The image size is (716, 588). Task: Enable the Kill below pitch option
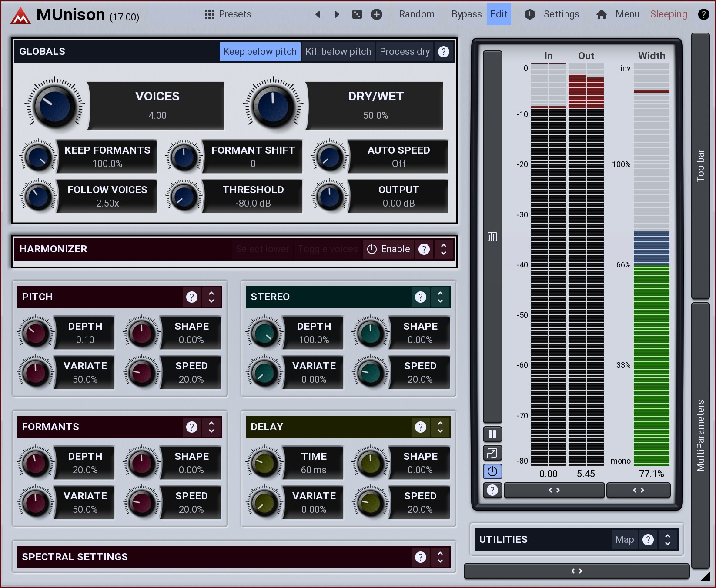(x=338, y=52)
